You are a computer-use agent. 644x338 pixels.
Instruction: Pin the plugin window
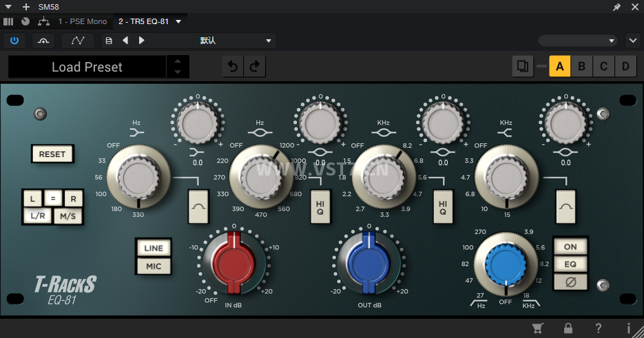pos(616,7)
